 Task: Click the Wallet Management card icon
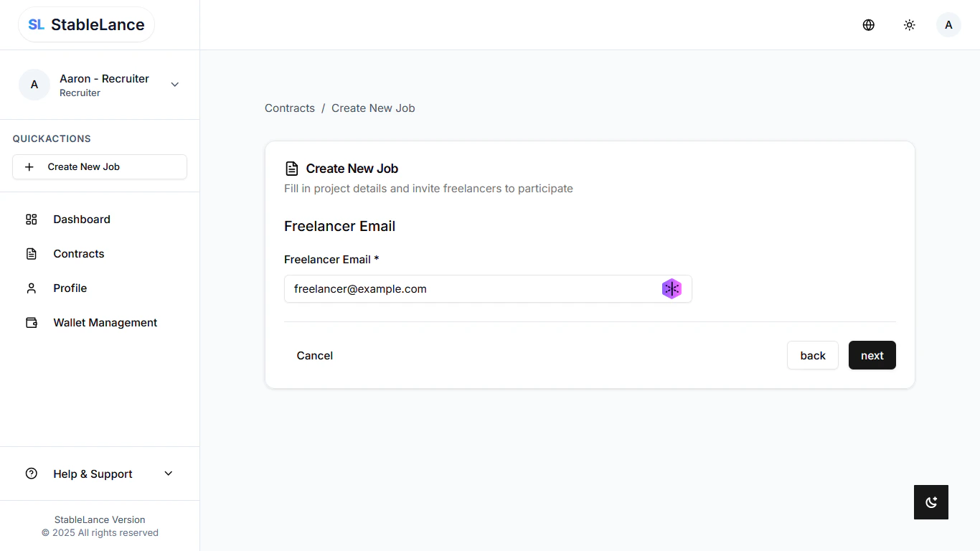point(31,322)
